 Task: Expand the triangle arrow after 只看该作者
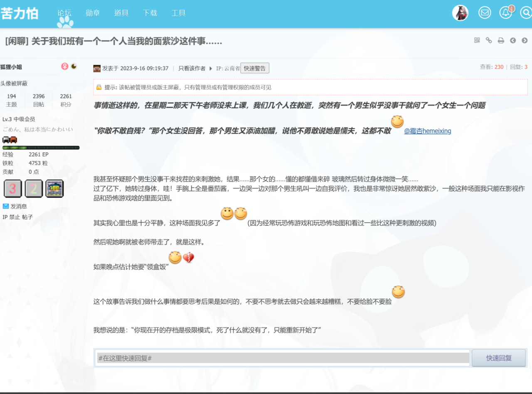211,69
